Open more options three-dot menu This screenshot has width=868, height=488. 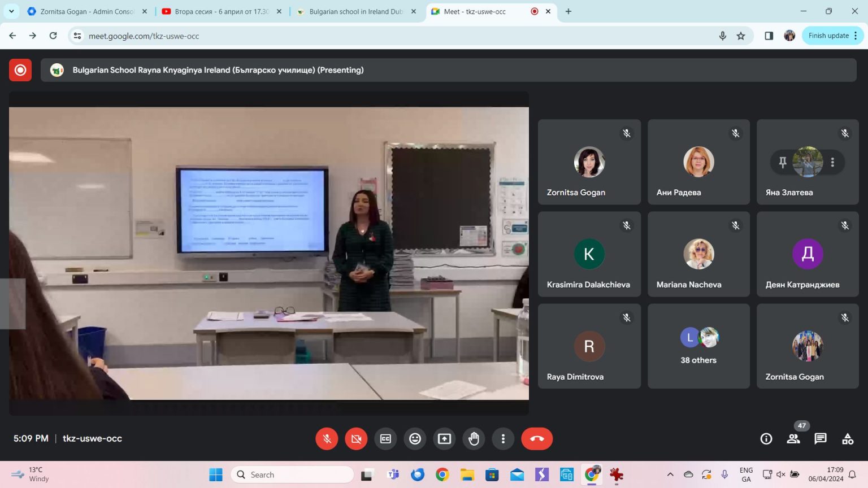tap(503, 439)
